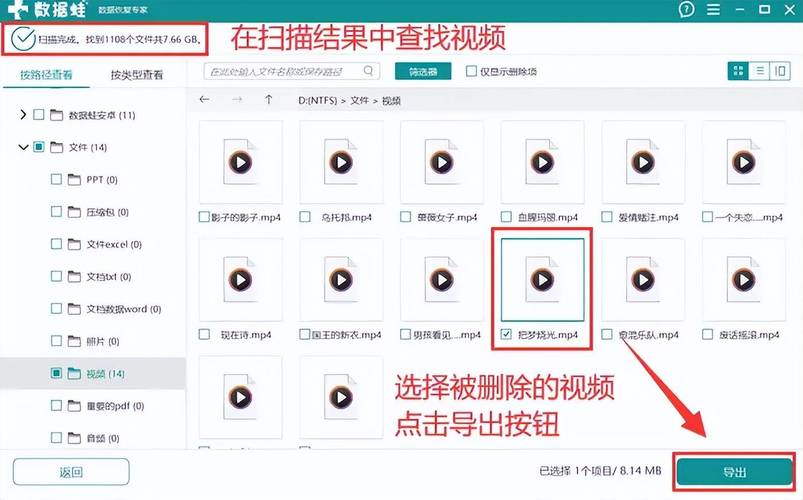Check the 压缩包 folder checkbox
Image resolution: width=803 pixels, height=500 pixels.
coord(56,212)
